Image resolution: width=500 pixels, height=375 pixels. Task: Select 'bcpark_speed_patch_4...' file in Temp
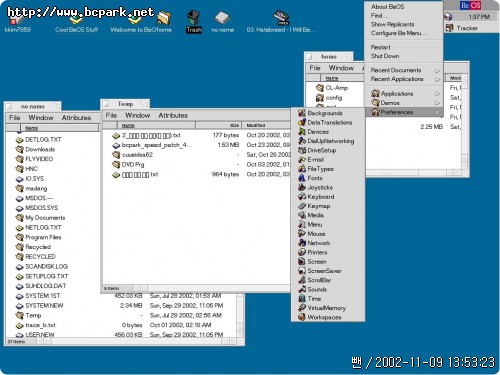(x=152, y=145)
